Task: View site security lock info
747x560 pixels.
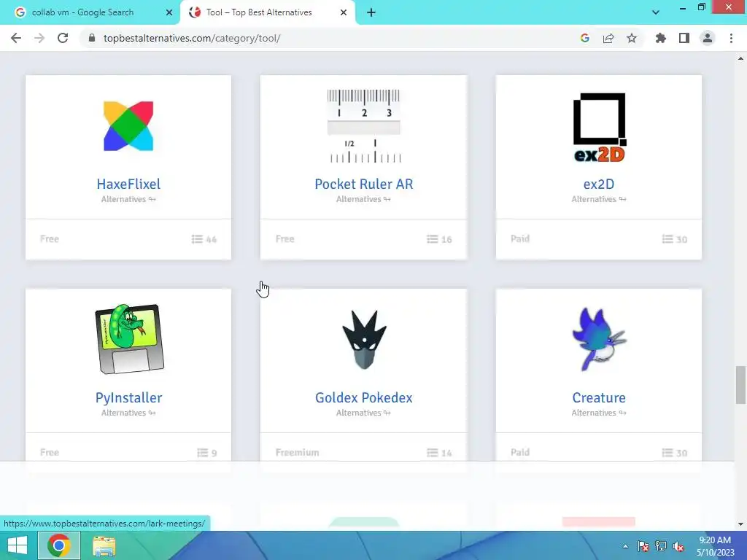Action: click(x=92, y=38)
